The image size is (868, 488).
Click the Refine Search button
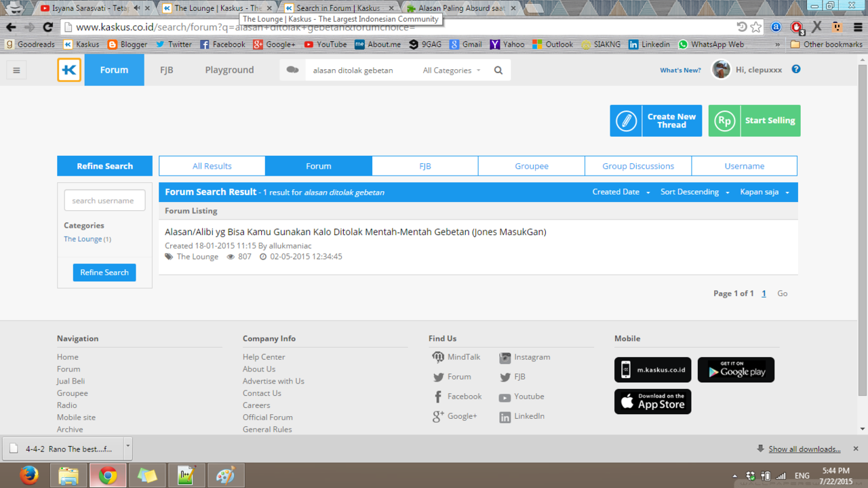tap(104, 272)
